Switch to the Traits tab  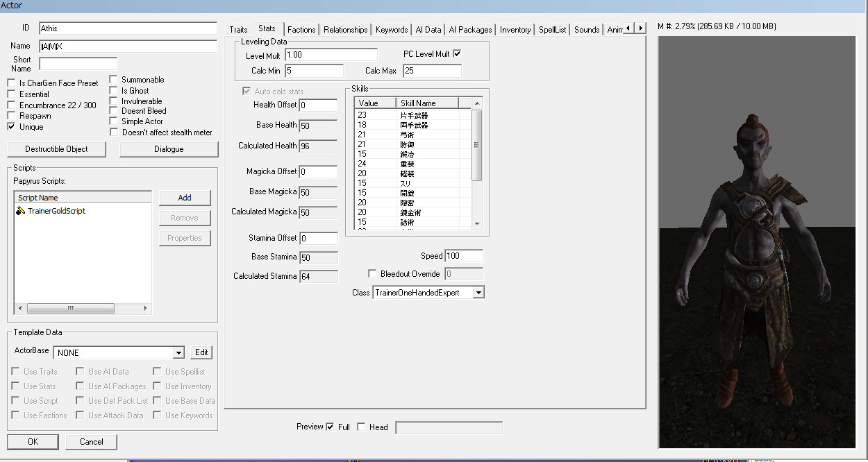(239, 30)
